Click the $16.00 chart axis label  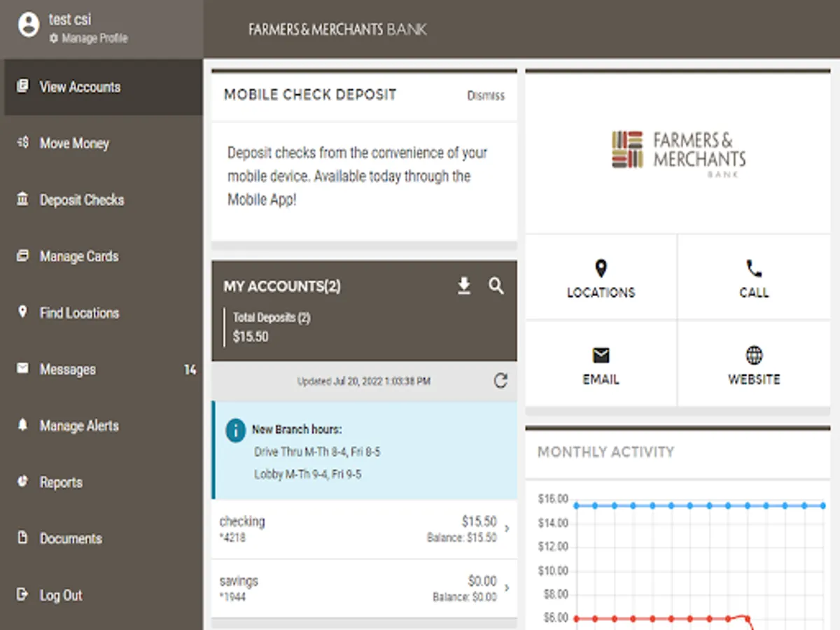tap(553, 499)
